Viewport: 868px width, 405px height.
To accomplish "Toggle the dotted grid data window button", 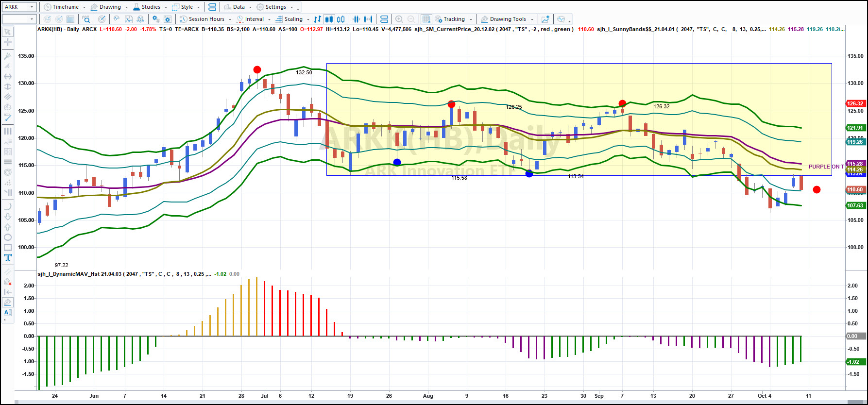I will [426, 19].
